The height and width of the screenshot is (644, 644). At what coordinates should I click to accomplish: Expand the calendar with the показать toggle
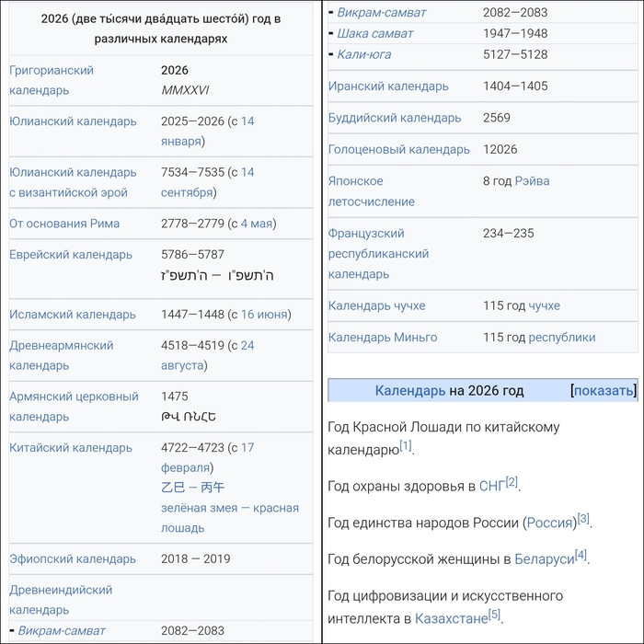tap(604, 390)
